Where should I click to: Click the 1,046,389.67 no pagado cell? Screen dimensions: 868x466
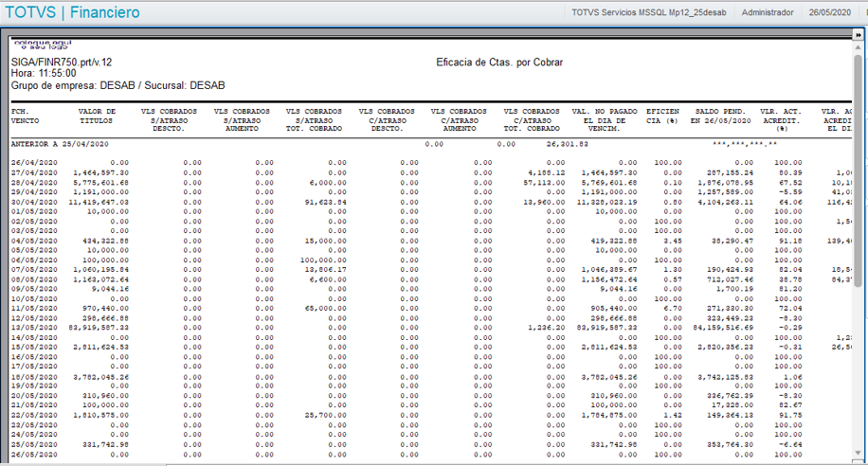[x=609, y=270]
